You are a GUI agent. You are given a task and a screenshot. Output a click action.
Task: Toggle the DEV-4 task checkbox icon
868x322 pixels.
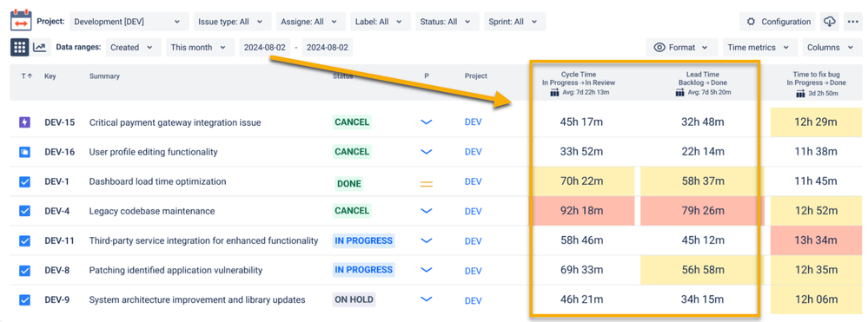click(24, 211)
